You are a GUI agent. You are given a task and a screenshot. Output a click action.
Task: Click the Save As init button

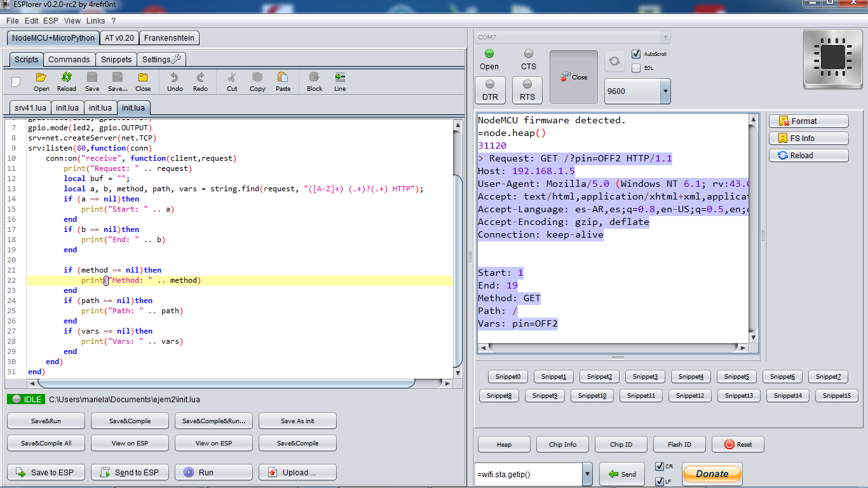297,421
